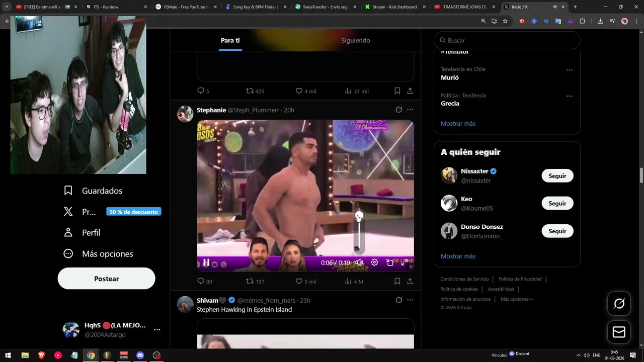The height and width of the screenshot is (362, 644).
Task: Like the post with 4 mil likes
Action: tap(305, 91)
